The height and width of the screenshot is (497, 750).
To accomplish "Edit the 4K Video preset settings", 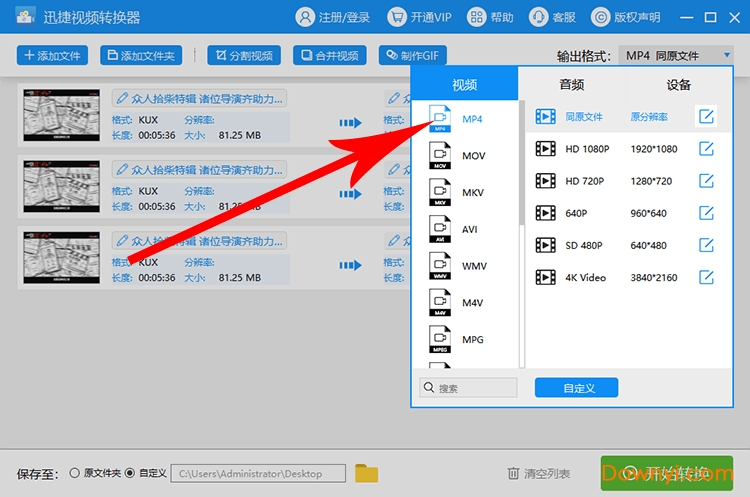I will 706,277.
